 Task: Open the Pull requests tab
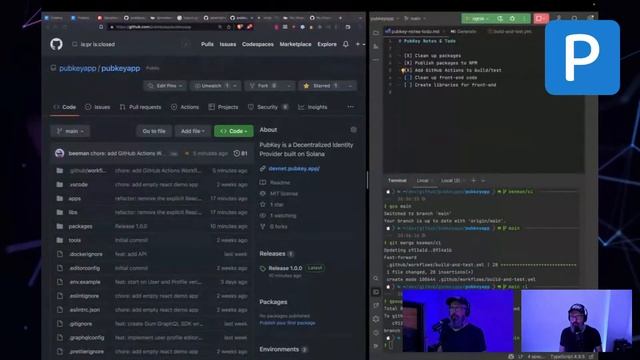click(x=140, y=107)
